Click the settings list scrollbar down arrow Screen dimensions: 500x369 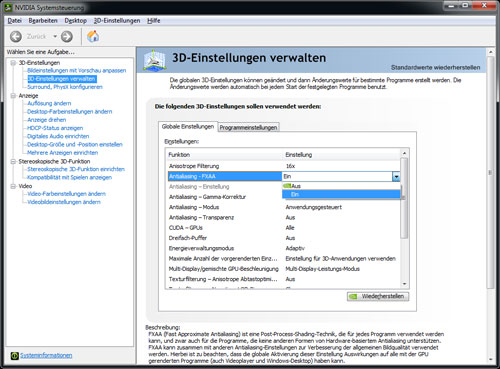(404, 284)
